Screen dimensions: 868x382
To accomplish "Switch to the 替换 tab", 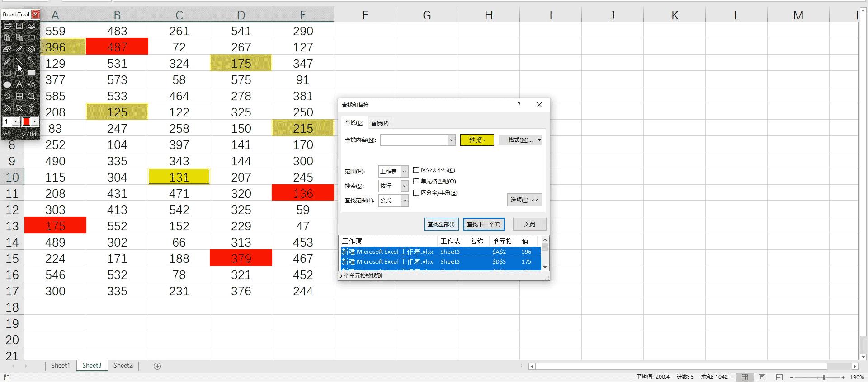I will 379,123.
